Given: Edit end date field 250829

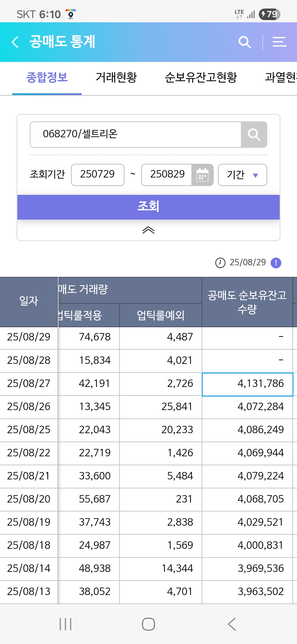Looking at the screenshot, I should (167, 175).
